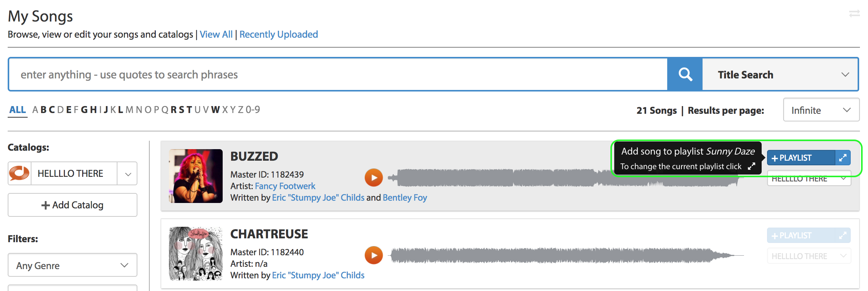Play the CHARTREUSE song
The image size is (868, 291).
[x=374, y=255]
